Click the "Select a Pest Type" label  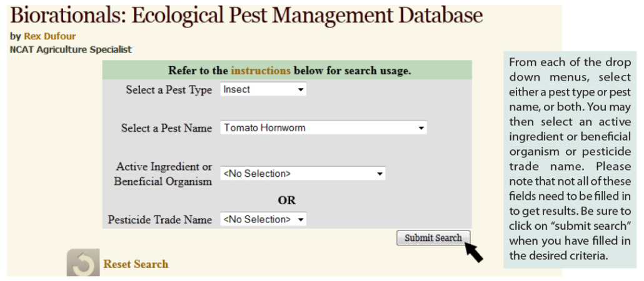(x=169, y=90)
